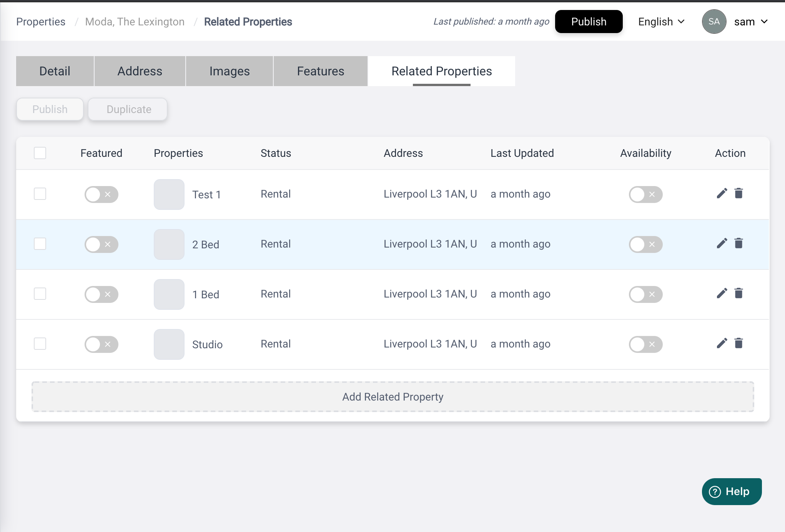Viewport: 785px width, 532px height.
Task: Click trash icon for 2 Bed
Action: (738, 243)
